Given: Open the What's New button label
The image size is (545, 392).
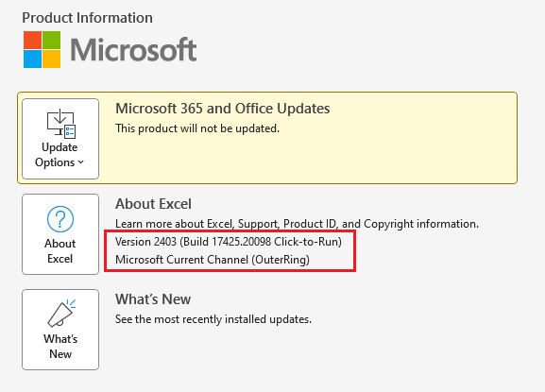Looking at the screenshot, I should point(60,346).
